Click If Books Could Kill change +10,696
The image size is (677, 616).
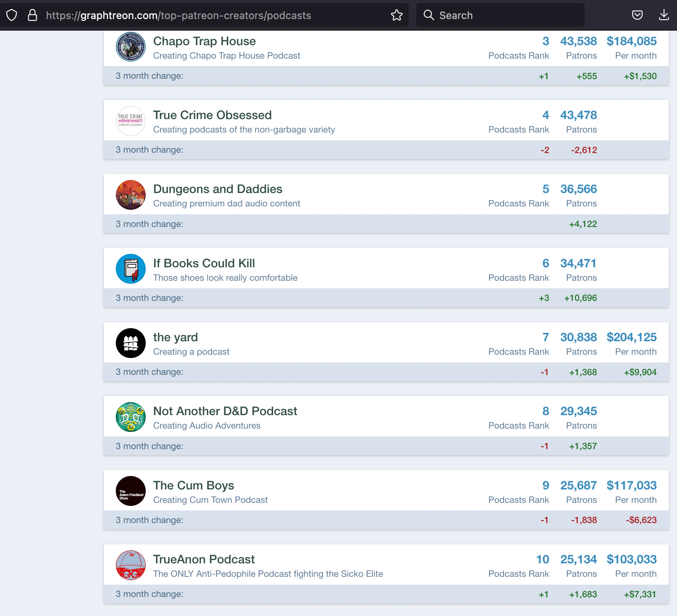pos(581,298)
